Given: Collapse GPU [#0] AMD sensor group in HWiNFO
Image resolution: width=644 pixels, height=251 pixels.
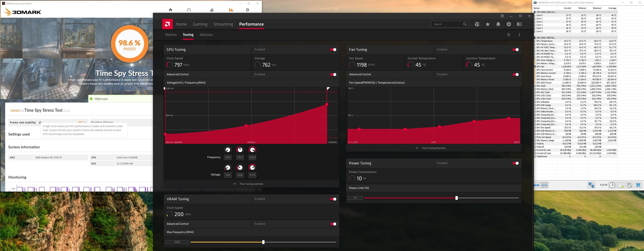Looking at the screenshot, I should tap(546, 38).
